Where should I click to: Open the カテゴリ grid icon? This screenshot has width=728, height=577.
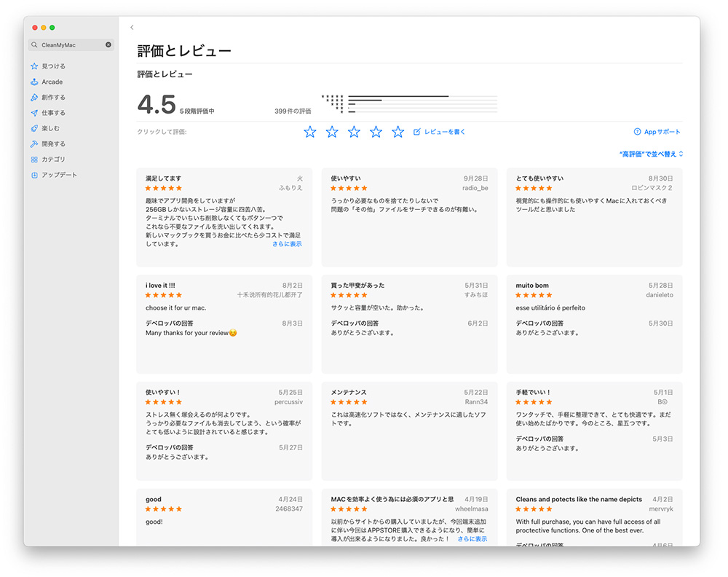pyautogui.click(x=34, y=160)
